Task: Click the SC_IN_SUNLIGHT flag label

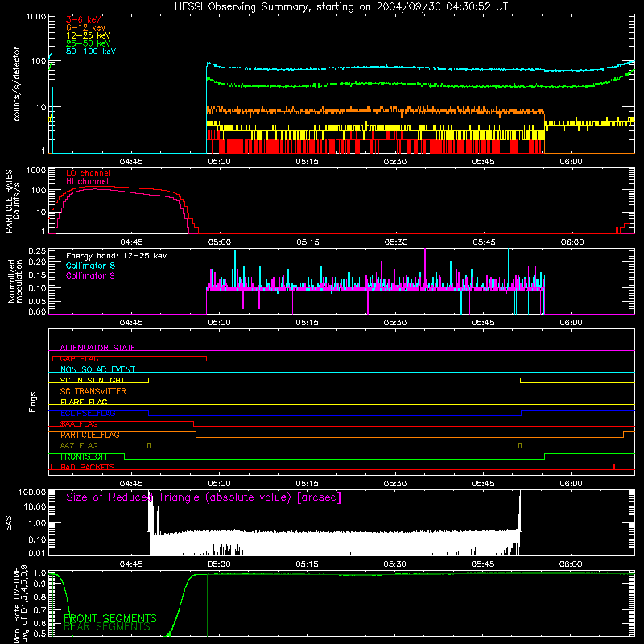Action: tap(93, 380)
